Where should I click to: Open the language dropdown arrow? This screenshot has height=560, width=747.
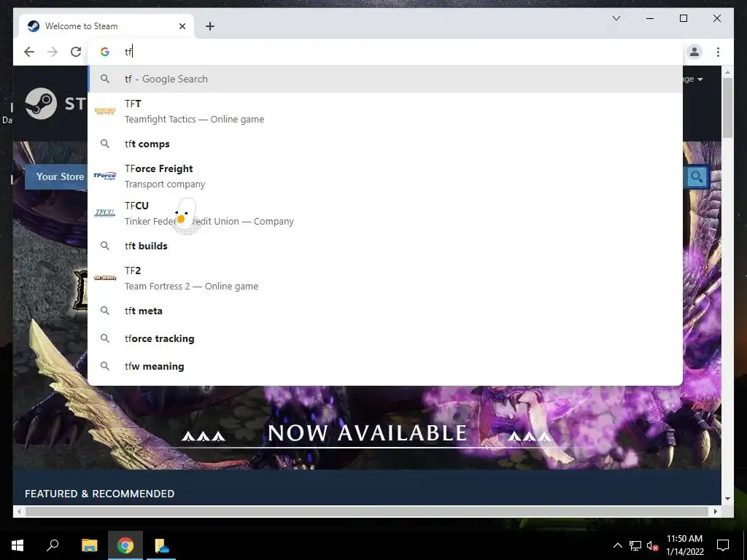point(700,79)
